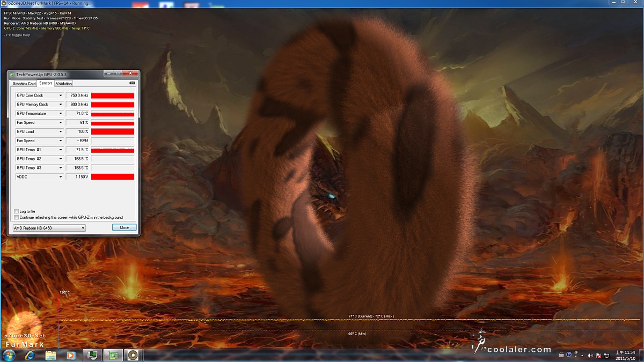The height and width of the screenshot is (362, 644).
Task: Switch to the monitor app taskbar button
Action: pyautogui.click(x=93, y=355)
